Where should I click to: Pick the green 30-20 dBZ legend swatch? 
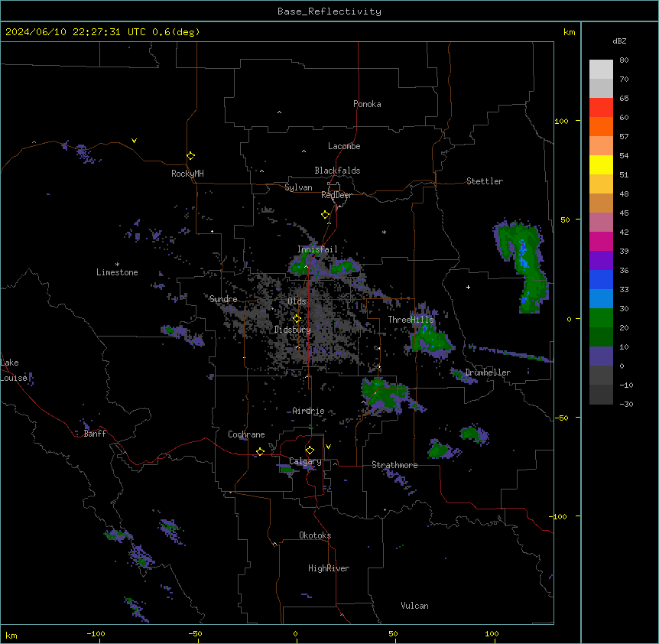tap(601, 318)
